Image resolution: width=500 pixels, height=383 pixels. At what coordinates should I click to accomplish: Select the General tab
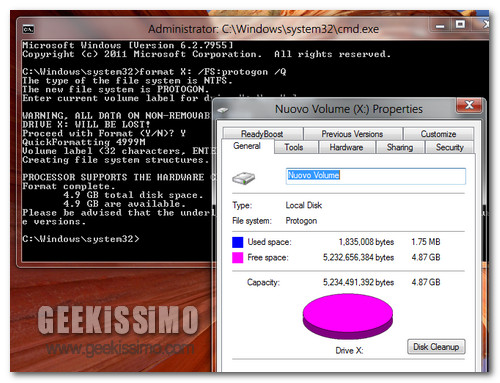tap(247, 146)
